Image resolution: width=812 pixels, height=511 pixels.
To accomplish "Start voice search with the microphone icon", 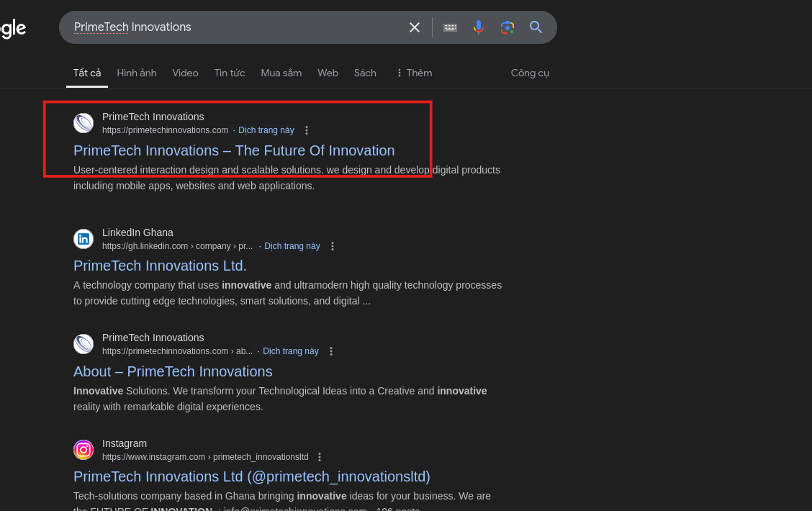I will pyautogui.click(x=479, y=27).
